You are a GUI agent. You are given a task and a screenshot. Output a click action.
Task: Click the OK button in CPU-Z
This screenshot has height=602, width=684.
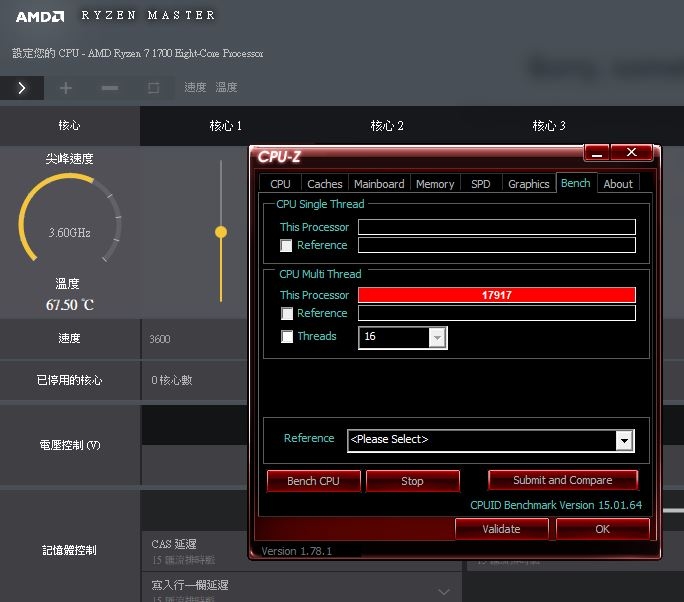pos(602,529)
